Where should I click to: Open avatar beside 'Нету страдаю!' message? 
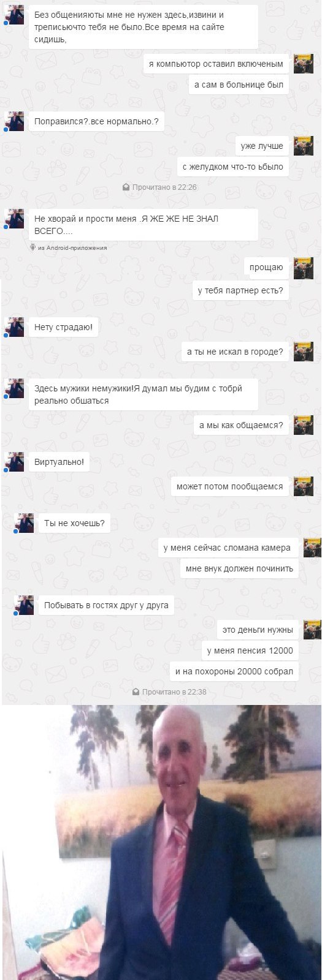pyautogui.click(x=14, y=327)
